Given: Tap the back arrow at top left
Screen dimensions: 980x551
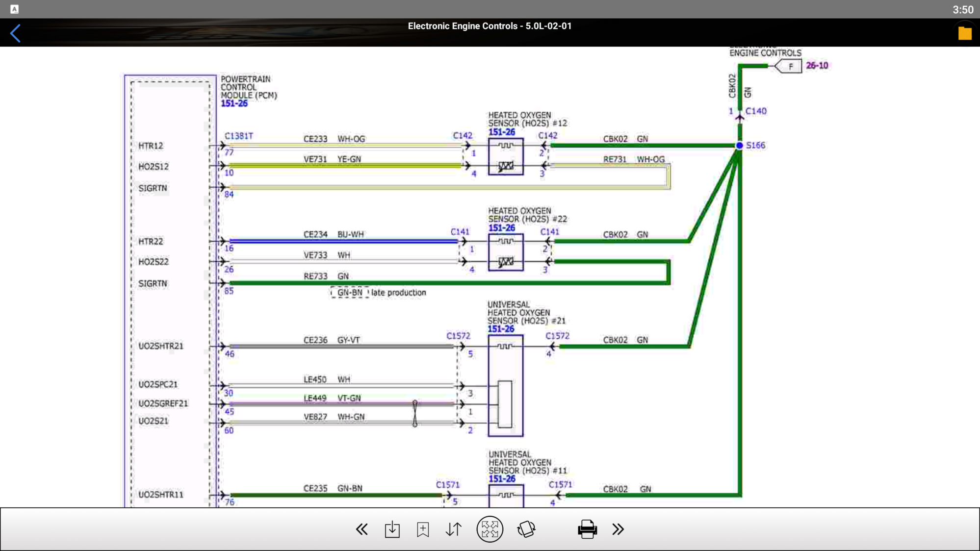Looking at the screenshot, I should click(x=16, y=33).
